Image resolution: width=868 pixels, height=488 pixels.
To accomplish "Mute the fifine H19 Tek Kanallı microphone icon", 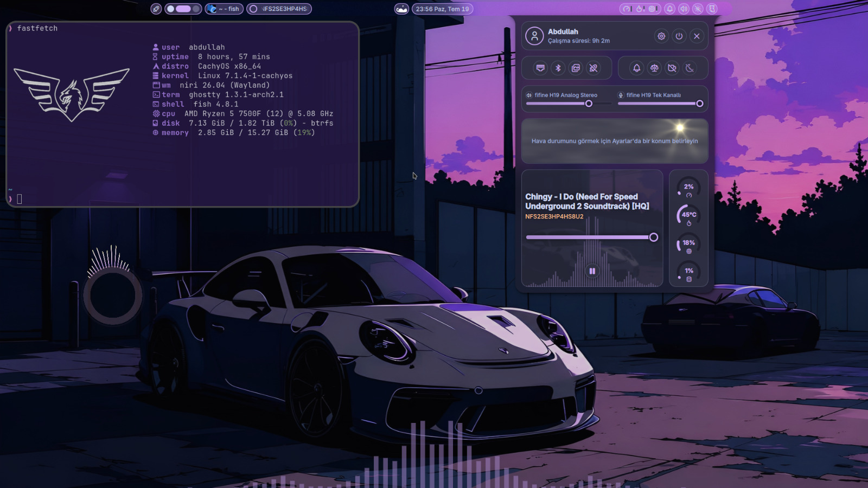I will (x=621, y=95).
